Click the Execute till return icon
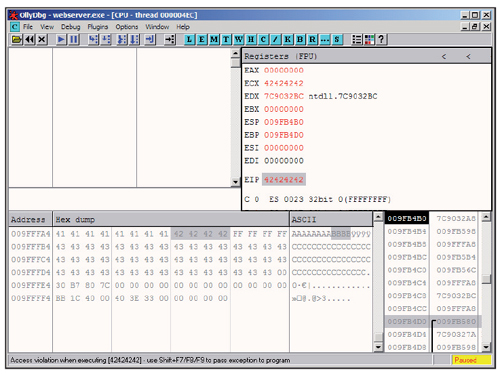This screenshot has width=500, height=374. [150, 40]
